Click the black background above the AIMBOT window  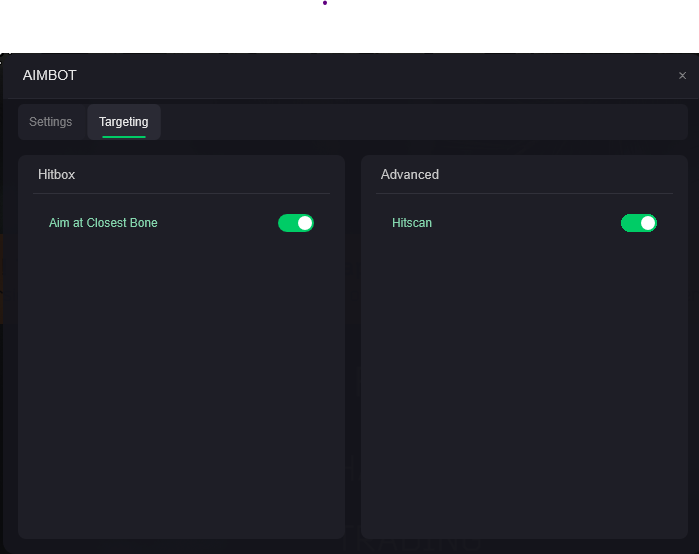(350, 25)
